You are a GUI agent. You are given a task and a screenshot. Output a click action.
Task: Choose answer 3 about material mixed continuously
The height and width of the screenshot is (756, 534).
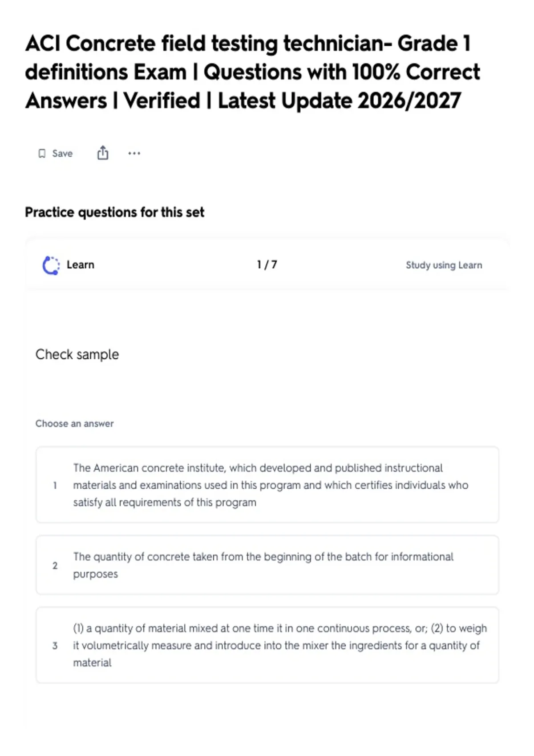[x=267, y=645]
